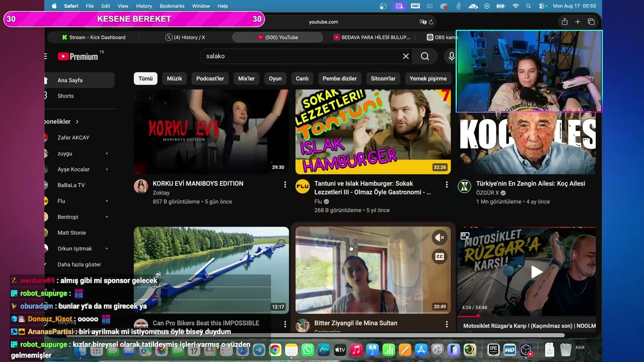Viewport: 644px width, 362px height.
Task: Select the Canlı filter chip
Action: pyautogui.click(x=302, y=78)
